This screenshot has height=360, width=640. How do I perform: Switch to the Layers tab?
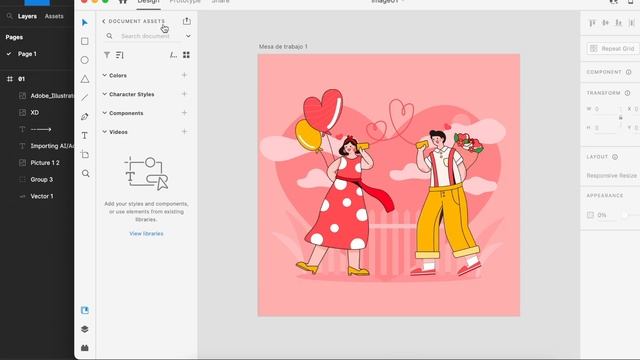[27, 16]
